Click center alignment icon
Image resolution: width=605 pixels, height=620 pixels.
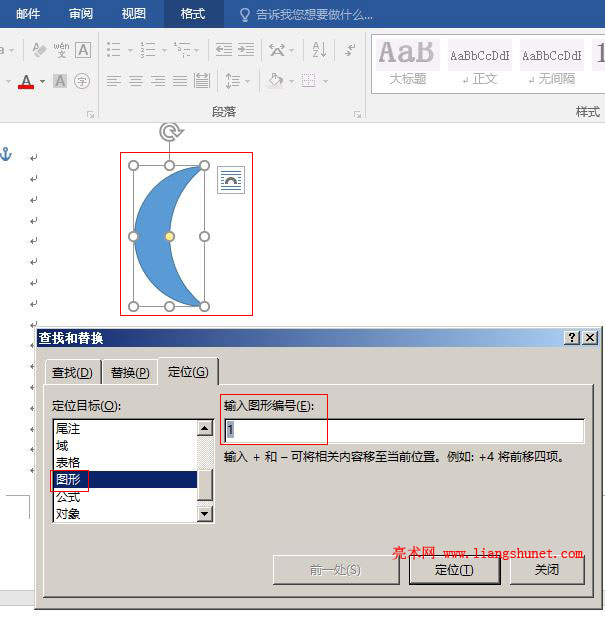[x=136, y=81]
